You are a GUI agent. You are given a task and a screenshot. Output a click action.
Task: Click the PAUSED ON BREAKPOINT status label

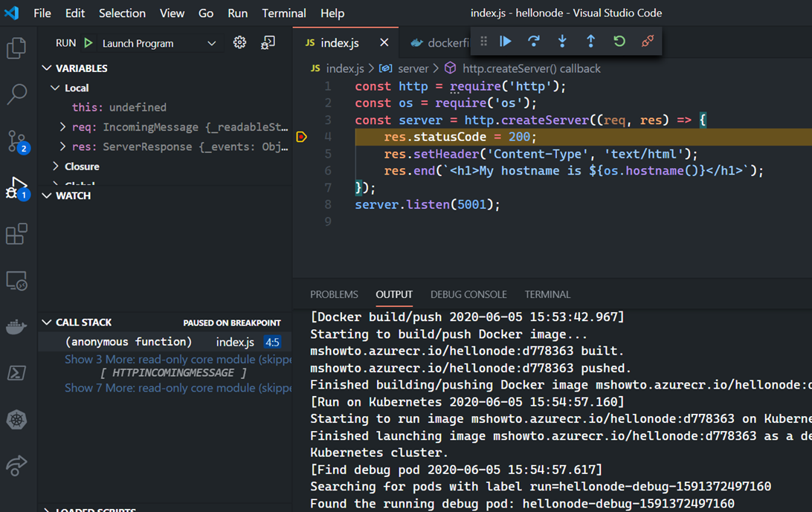click(x=232, y=323)
